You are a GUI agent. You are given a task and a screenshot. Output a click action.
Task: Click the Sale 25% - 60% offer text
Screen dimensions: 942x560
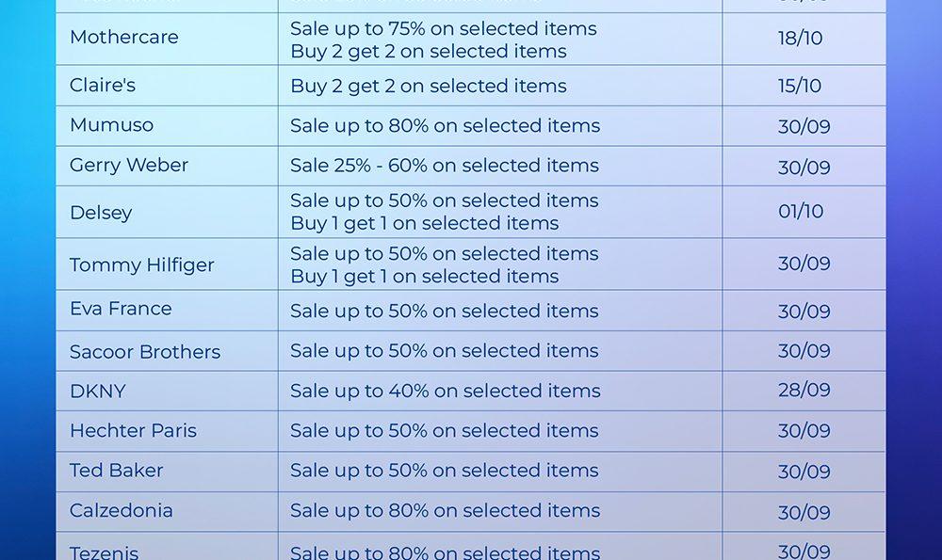point(445,166)
